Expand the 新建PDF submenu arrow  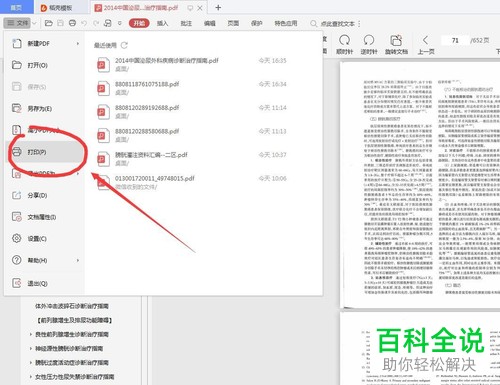click(78, 43)
